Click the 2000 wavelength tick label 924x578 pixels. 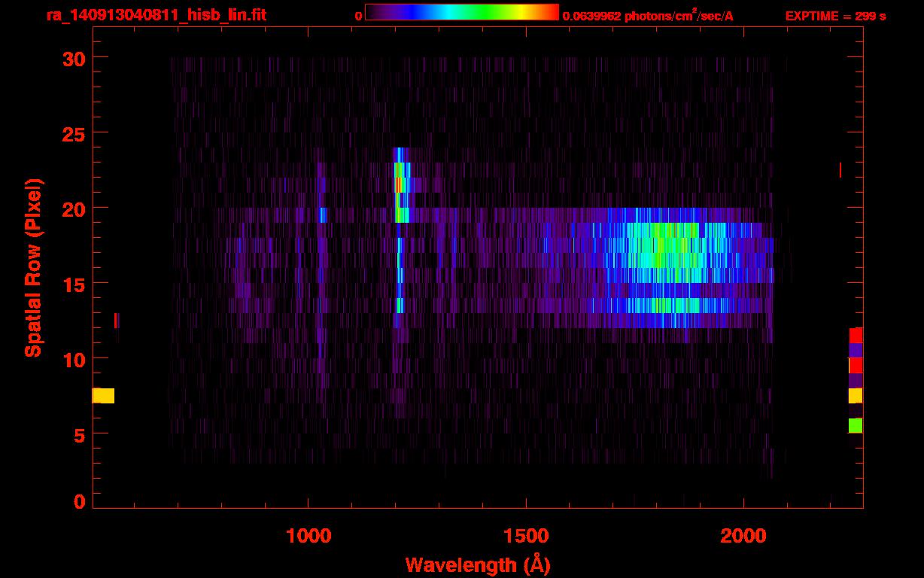click(x=743, y=536)
